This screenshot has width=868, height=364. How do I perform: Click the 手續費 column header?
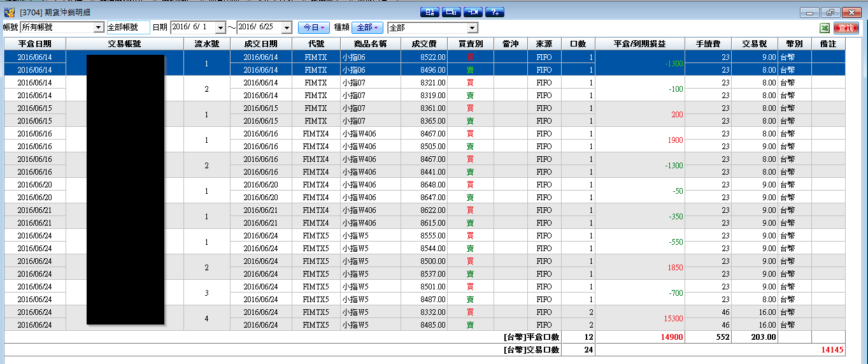click(x=708, y=44)
